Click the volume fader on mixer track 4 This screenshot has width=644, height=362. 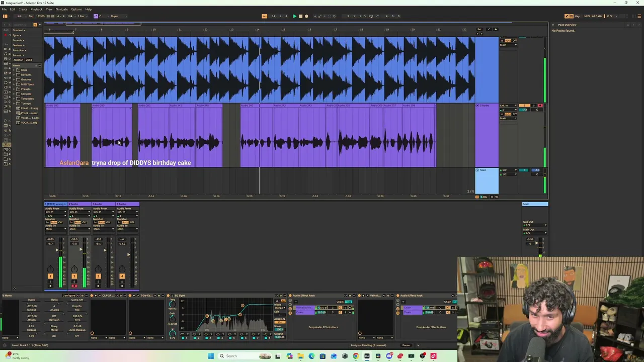coord(129,254)
